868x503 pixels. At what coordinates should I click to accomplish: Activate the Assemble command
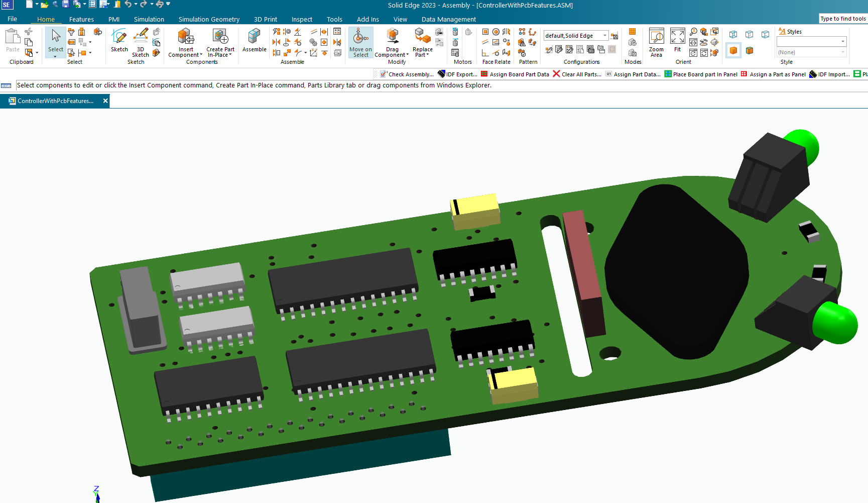point(254,40)
